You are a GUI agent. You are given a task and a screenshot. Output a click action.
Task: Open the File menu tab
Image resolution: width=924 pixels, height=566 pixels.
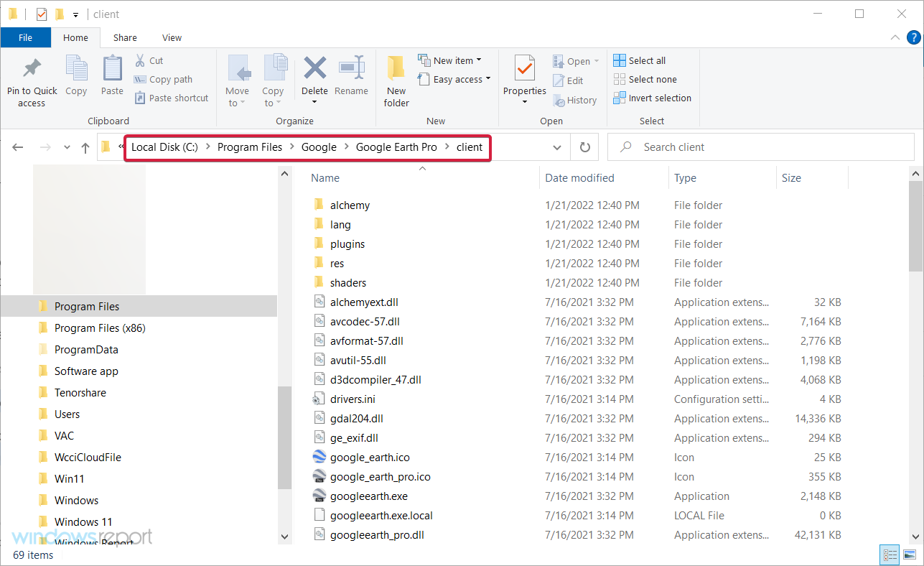click(25, 38)
